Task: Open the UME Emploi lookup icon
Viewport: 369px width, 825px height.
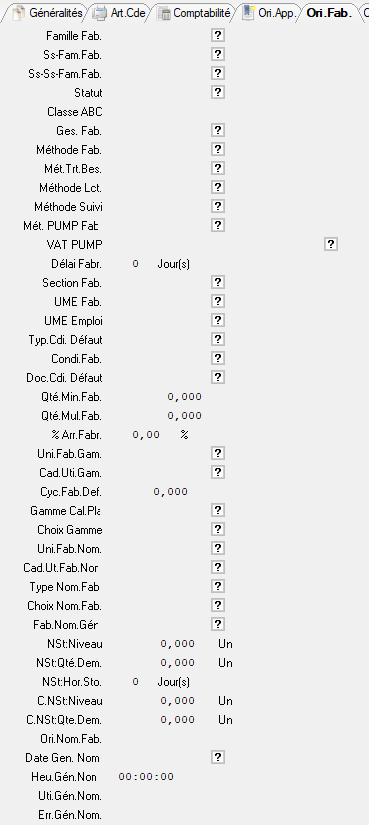Action: click(x=218, y=320)
